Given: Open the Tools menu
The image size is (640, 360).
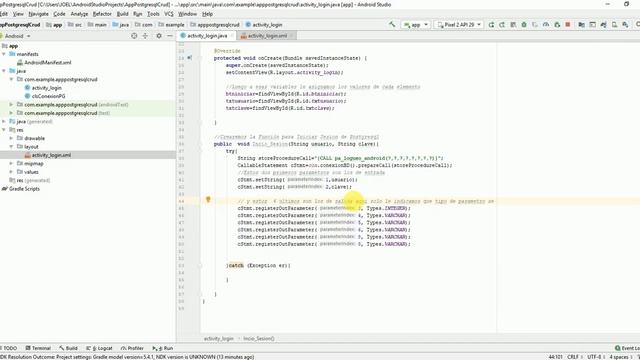Looking at the screenshot, I should (x=153, y=14).
